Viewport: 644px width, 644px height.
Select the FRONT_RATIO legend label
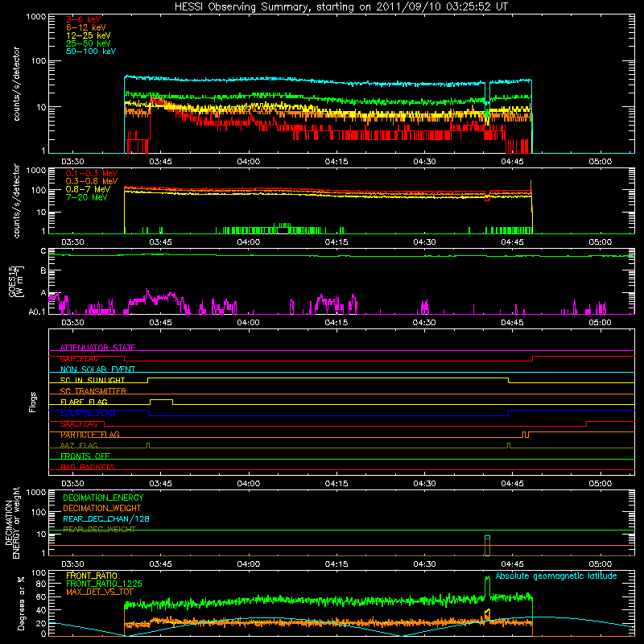(92, 576)
